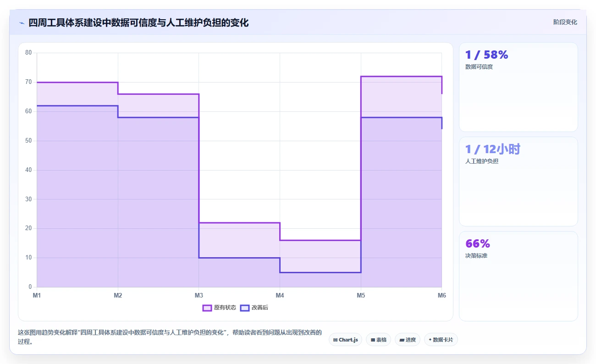Click the 66% value
Screen dimensions: 596x364
(x=478, y=244)
